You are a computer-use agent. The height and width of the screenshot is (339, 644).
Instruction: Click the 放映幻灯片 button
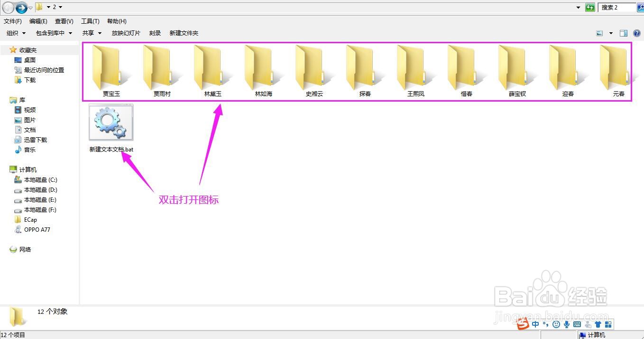pos(126,33)
